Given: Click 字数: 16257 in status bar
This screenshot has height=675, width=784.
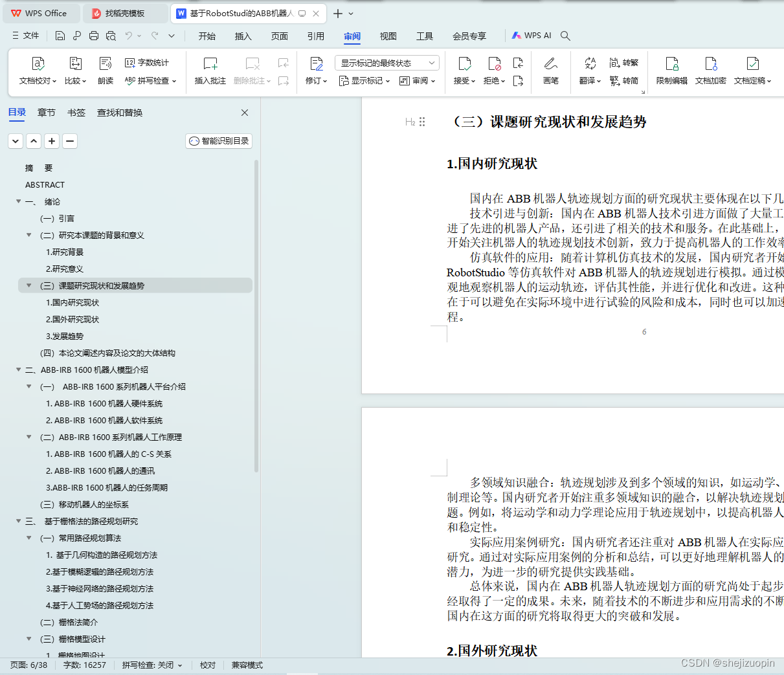Looking at the screenshot, I should click(85, 665).
